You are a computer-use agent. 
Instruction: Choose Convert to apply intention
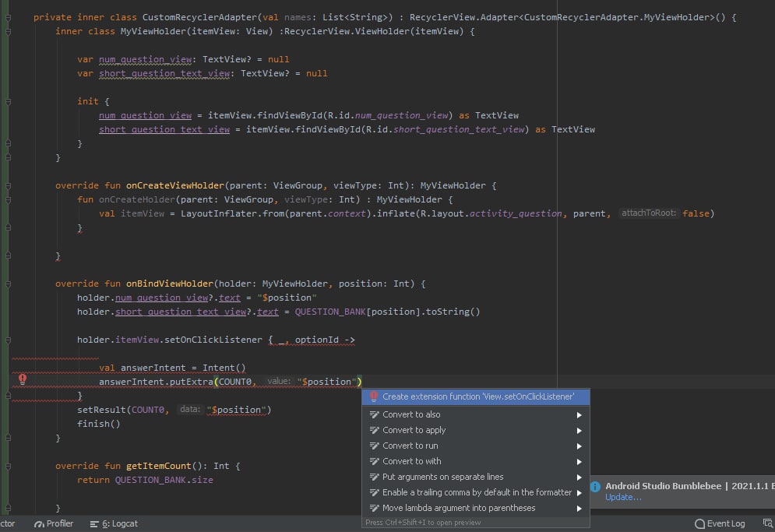pyautogui.click(x=475, y=430)
